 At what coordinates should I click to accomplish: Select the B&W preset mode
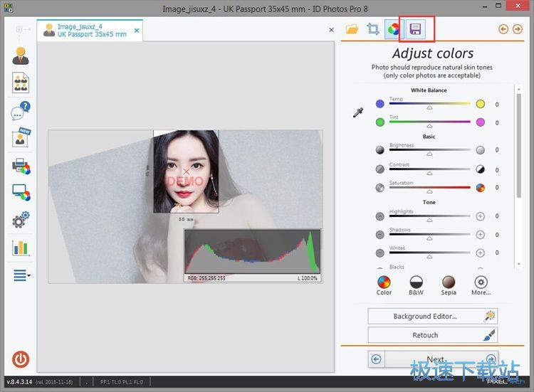[417, 285]
